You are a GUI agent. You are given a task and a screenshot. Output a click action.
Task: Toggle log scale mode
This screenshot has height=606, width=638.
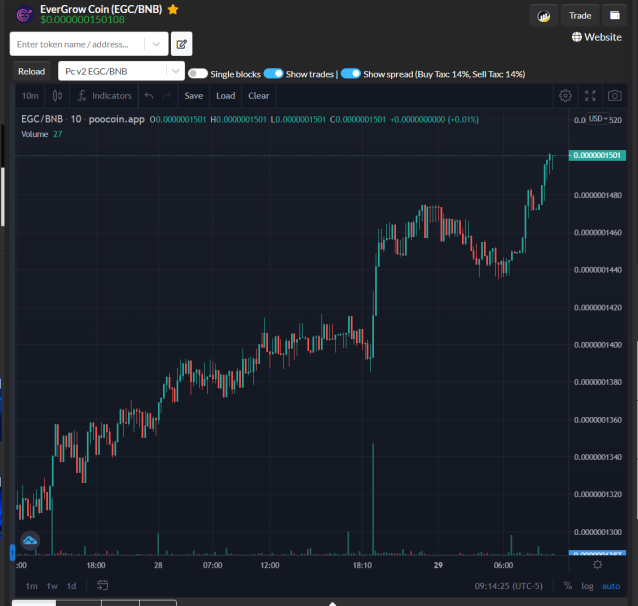click(587, 586)
